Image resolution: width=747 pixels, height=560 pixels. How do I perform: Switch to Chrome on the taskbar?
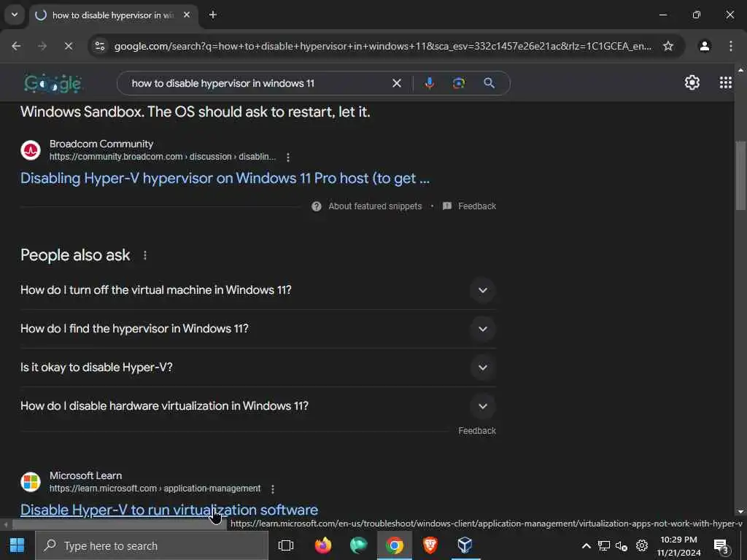[395, 545]
